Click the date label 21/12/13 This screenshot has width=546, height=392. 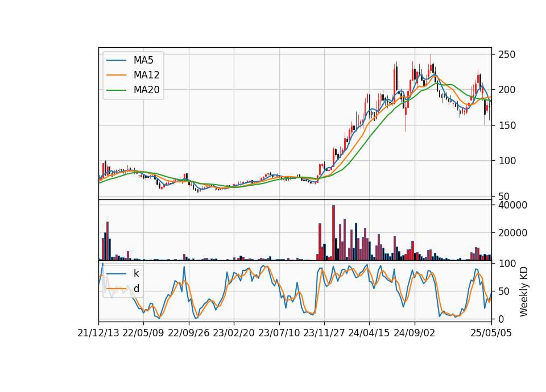98,333
